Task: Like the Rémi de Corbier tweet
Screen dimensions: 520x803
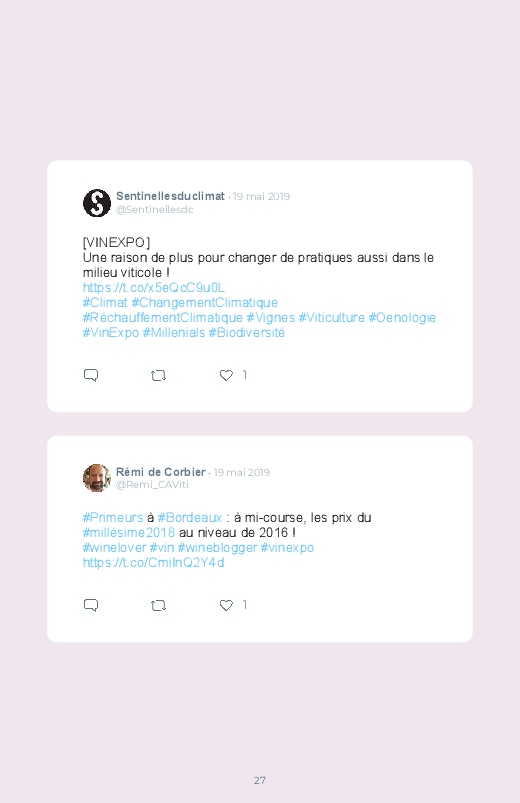Action: pos(226,605)
